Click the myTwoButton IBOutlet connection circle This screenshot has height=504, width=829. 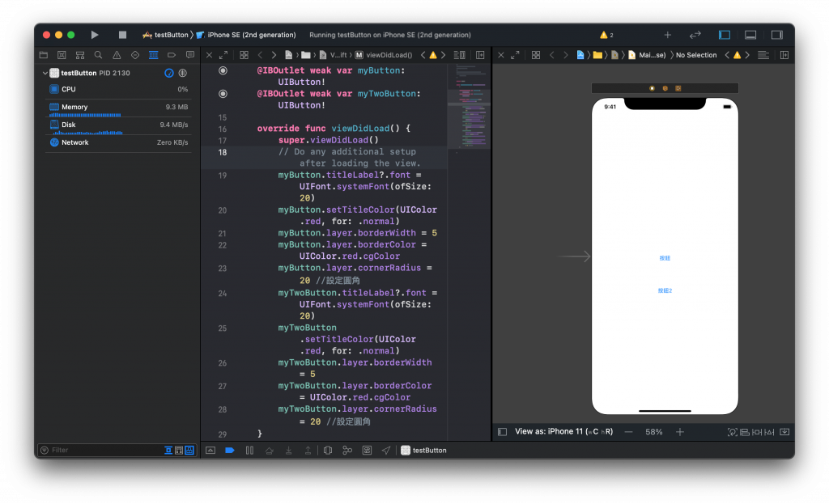(x=223, y=94)
